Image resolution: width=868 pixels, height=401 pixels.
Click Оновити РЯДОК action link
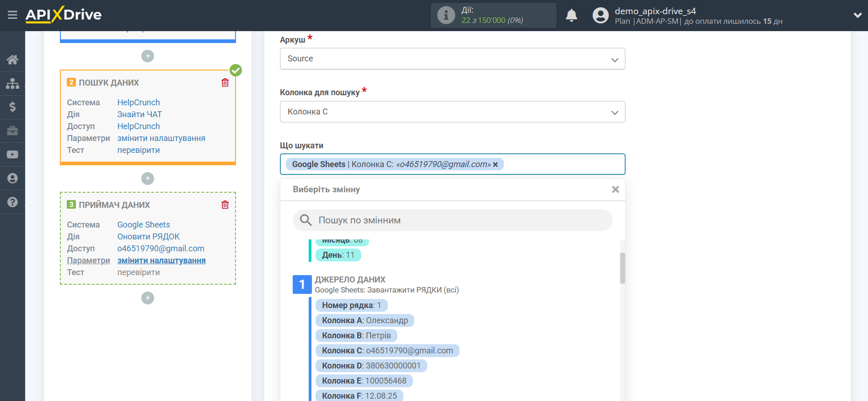pyautogui.click(x=149, y=237)
